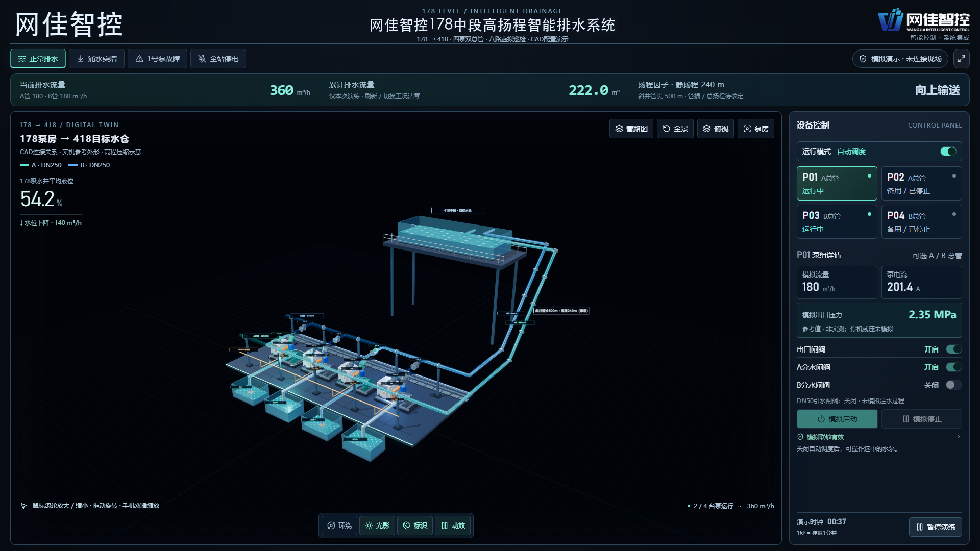Screen dimensions: 980x551
Task: Enable the B分水闸阀 switch
Action: tap(954, 385)
